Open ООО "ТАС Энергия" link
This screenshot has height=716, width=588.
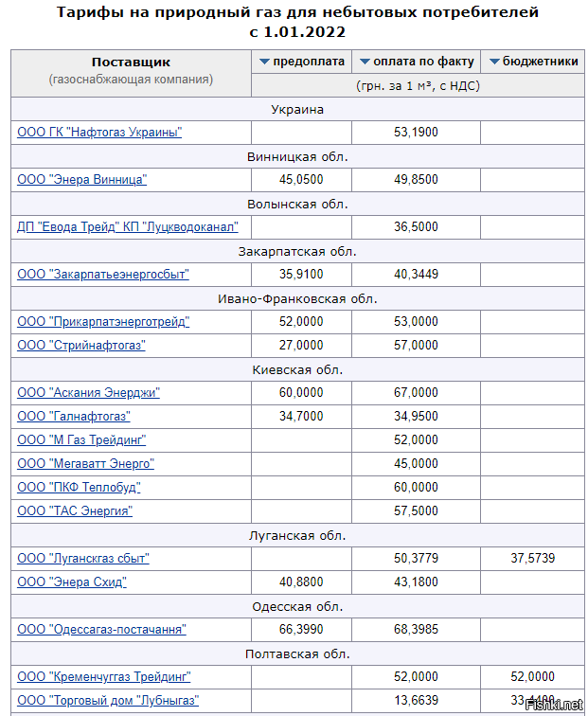[x=75, y=511]
